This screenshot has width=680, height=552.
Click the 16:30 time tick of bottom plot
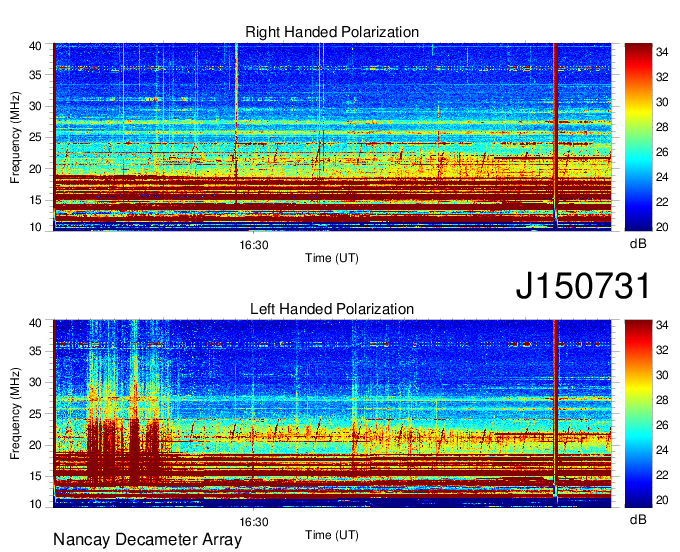coord(254,522)
